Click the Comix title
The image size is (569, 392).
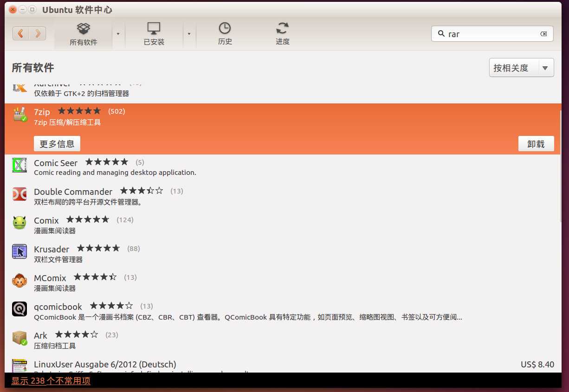point(46,220)
